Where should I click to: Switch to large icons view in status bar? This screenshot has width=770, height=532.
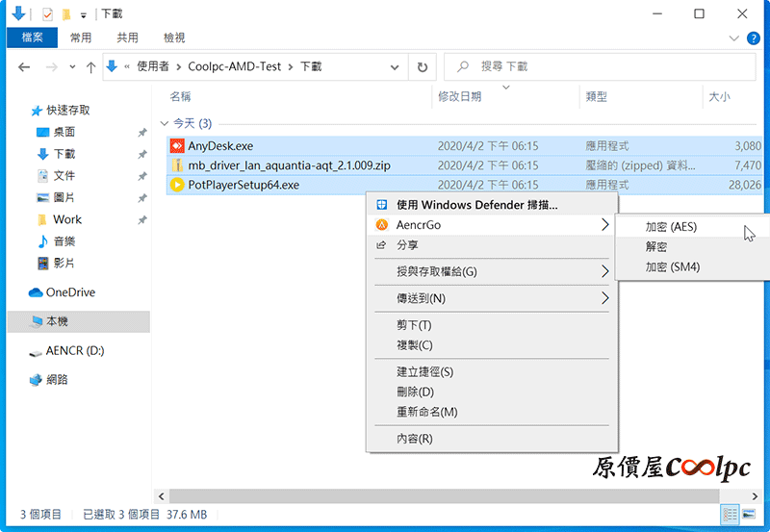coord(748,515)
